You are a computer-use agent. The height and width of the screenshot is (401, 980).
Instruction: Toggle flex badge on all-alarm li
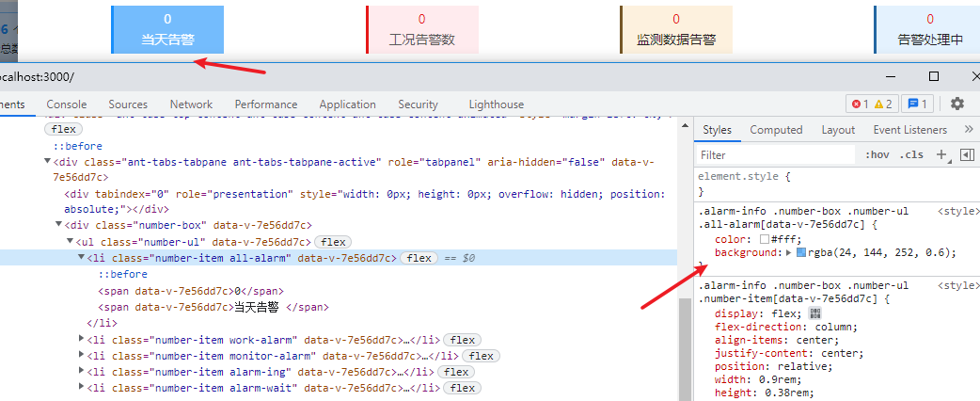click(x=419, y=258)
